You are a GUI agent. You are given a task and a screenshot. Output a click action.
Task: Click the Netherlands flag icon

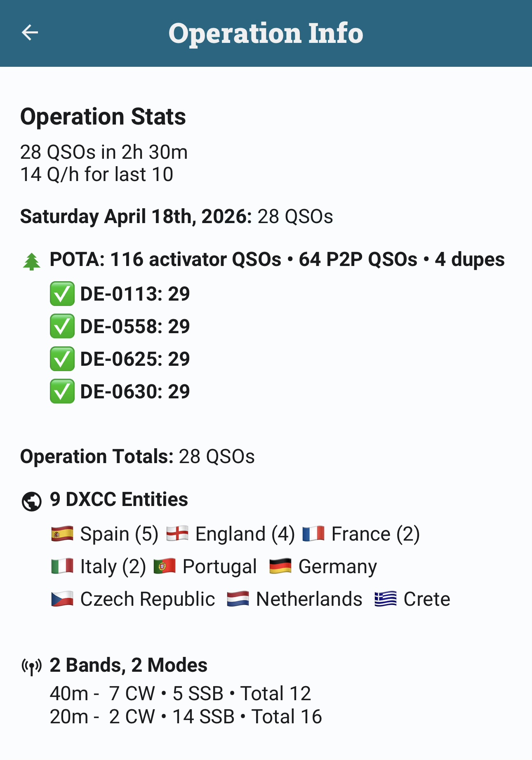238,599
